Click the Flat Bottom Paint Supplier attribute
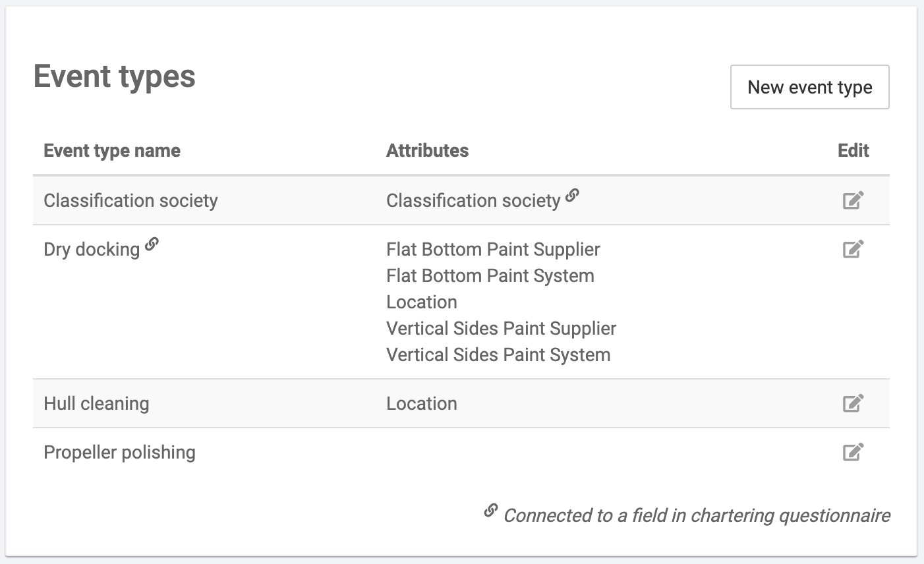Image resolution: width=924 pixels, height=564 pixels. click(x=493, y=249)
